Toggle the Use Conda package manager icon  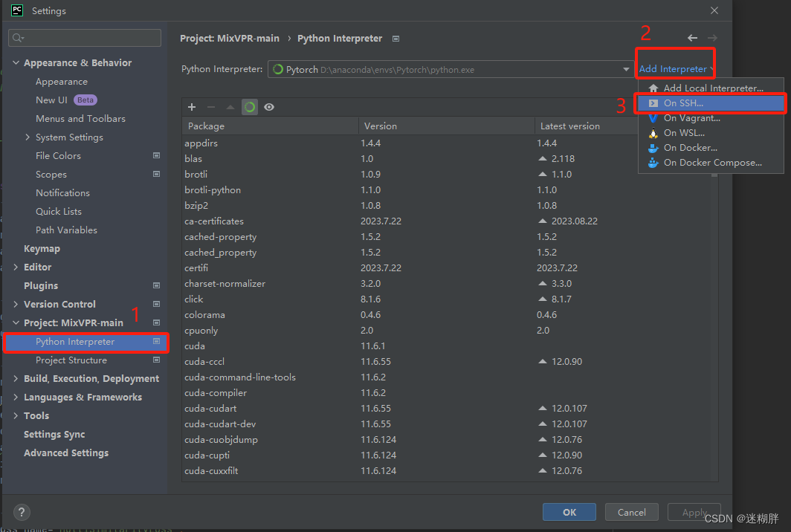pos(250,107)
